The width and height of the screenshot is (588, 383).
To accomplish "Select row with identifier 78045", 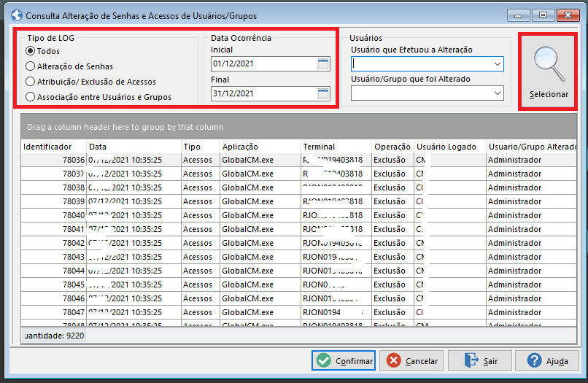I will click(x=298, y=285).
